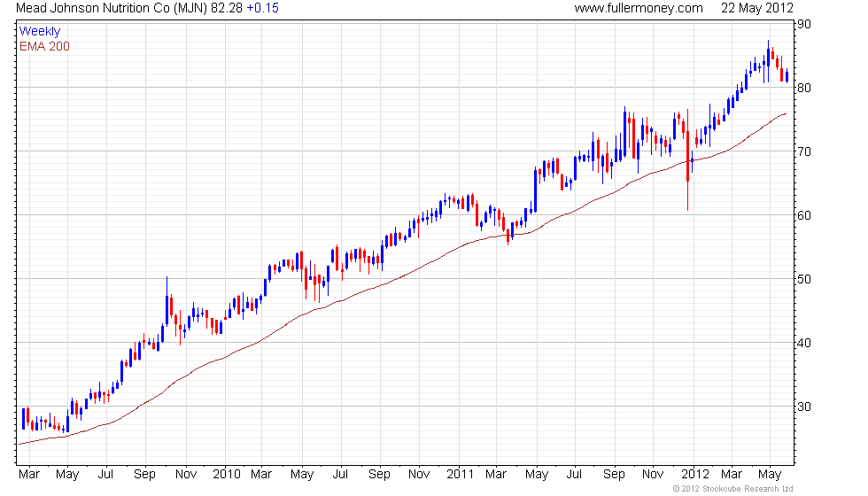The image size is (868, 496).
Task: Select the 'Weekly' legend label
Action: (x=39, y=32)
